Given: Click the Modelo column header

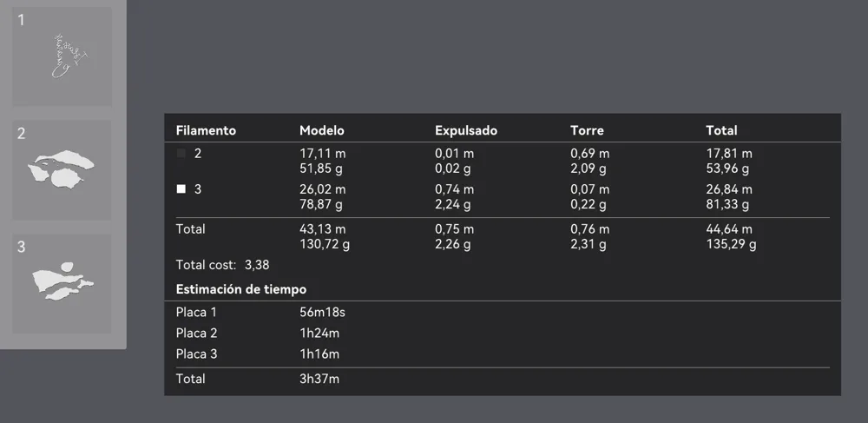Looking at the screenshot, I should pyautogui.click(x=322, y=130).
